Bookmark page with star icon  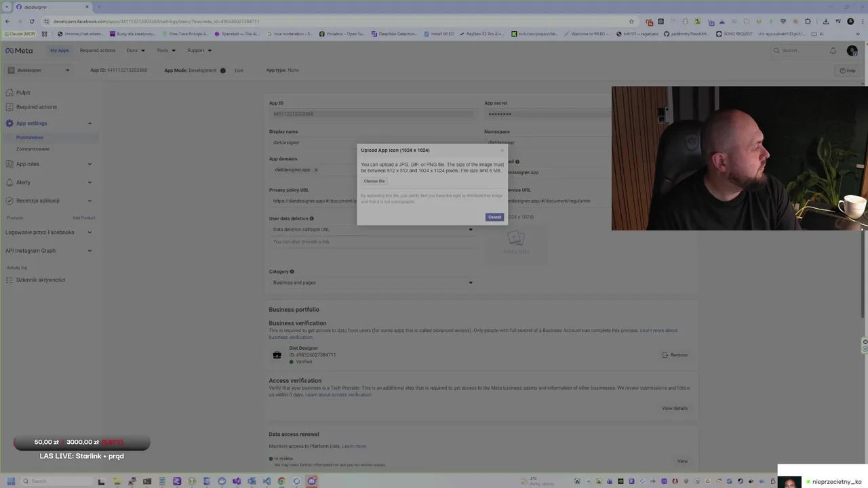(631, 21)
